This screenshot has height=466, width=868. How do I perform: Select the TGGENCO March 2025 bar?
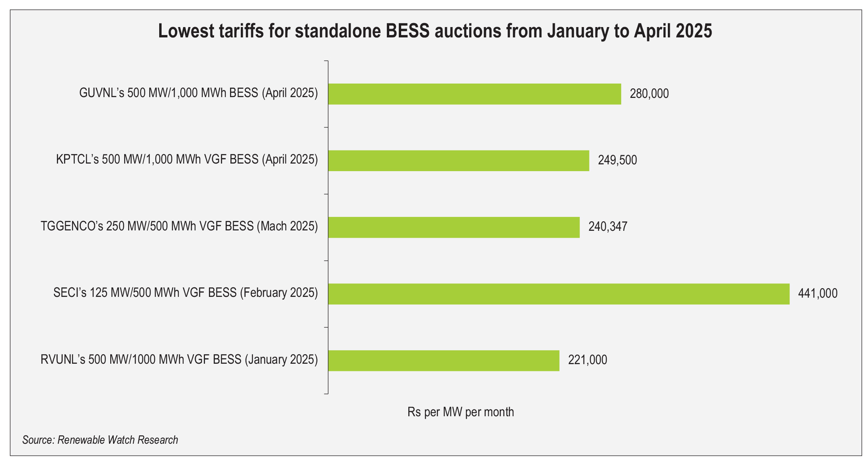[x=454, y=227]
